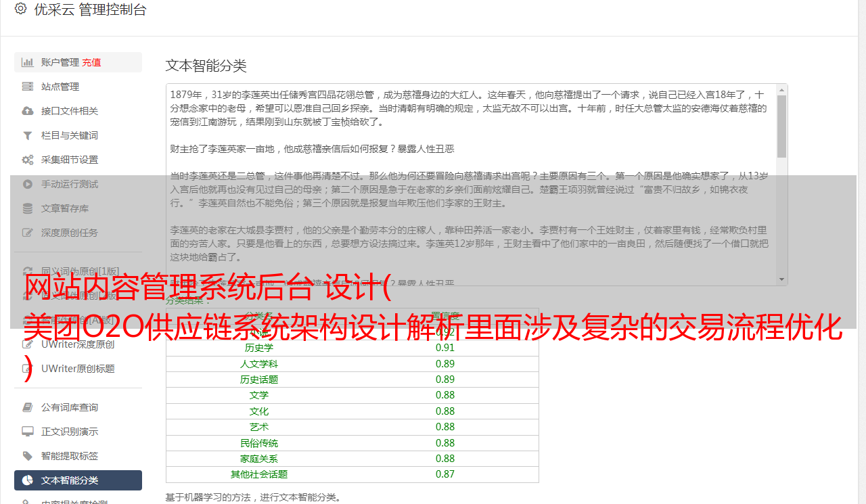Click 0.88 in the 民俗传统 row
Screen dimensions: 866x504
point(445,443)
